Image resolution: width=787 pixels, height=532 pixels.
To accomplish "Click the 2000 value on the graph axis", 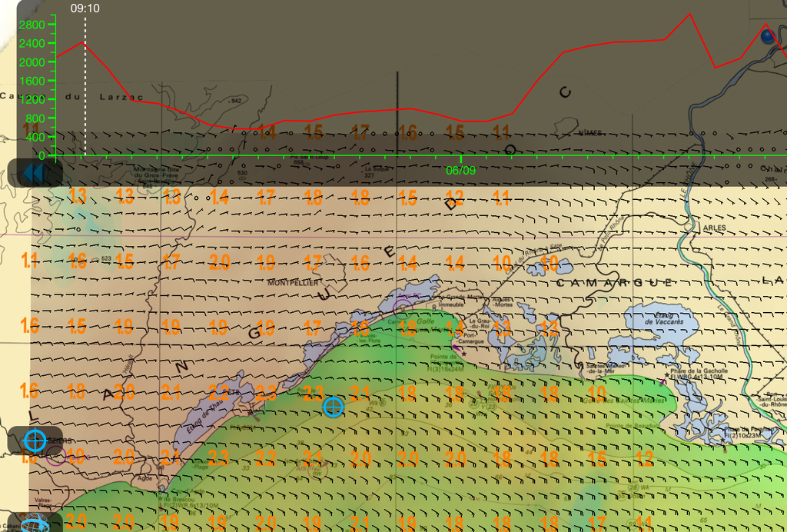I will coord(32,62).
